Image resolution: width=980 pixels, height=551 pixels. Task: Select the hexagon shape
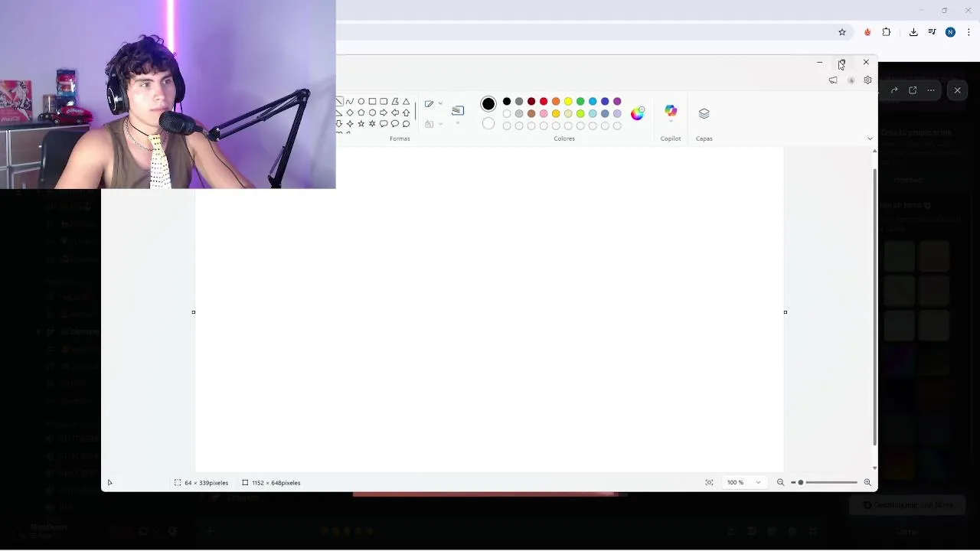click(x=372, y=112)
